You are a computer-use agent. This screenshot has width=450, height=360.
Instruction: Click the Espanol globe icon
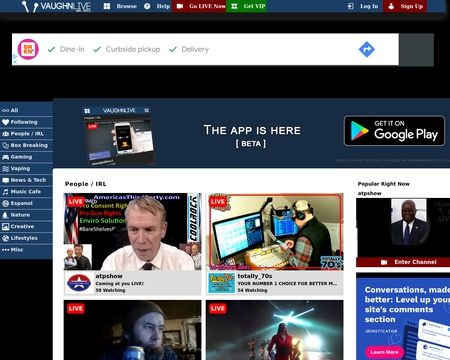5,203
